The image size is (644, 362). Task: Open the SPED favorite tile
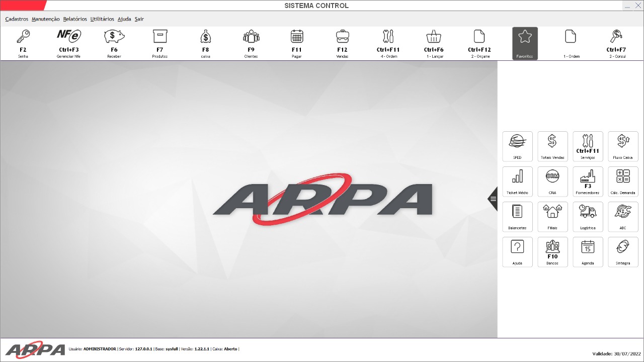point(517,147)
